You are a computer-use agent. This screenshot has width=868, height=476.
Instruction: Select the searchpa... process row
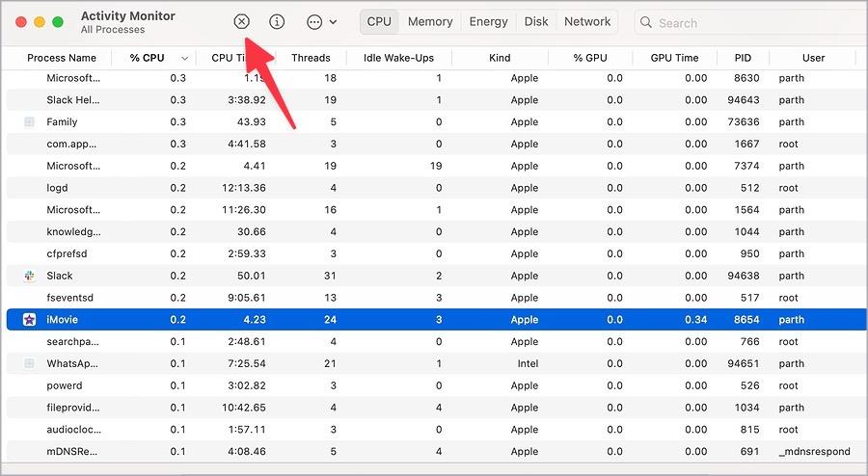[x=437, y=342]
